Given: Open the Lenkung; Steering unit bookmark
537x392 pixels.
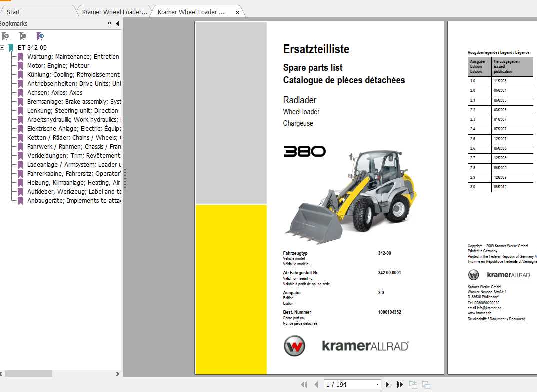Looking at the screenshot, I should click(73, 110).
